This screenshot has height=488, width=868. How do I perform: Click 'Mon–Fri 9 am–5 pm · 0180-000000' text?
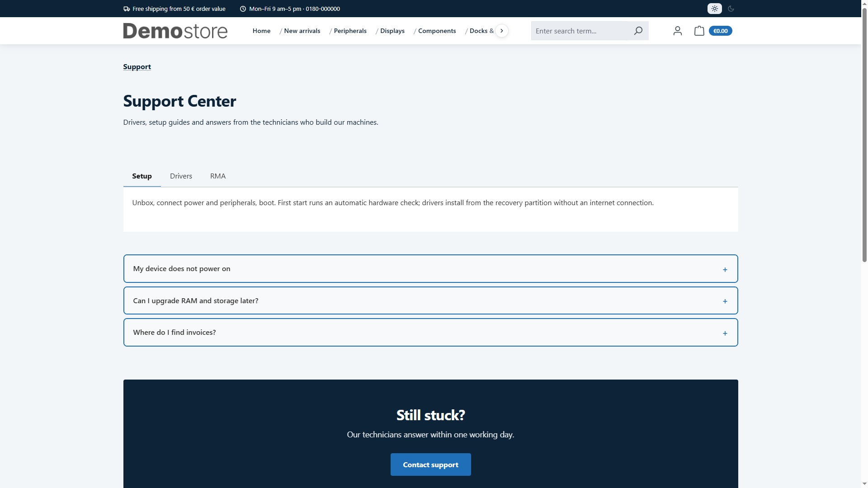tap(294, 9)
